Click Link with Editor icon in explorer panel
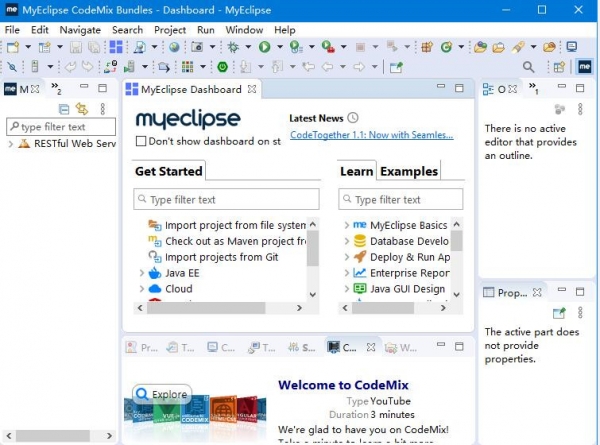The image size is (600, 445). point(82,109)
